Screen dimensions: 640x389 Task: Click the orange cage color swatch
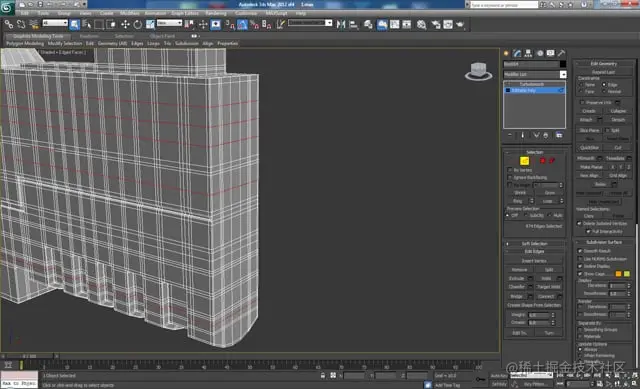click(618, 274)
